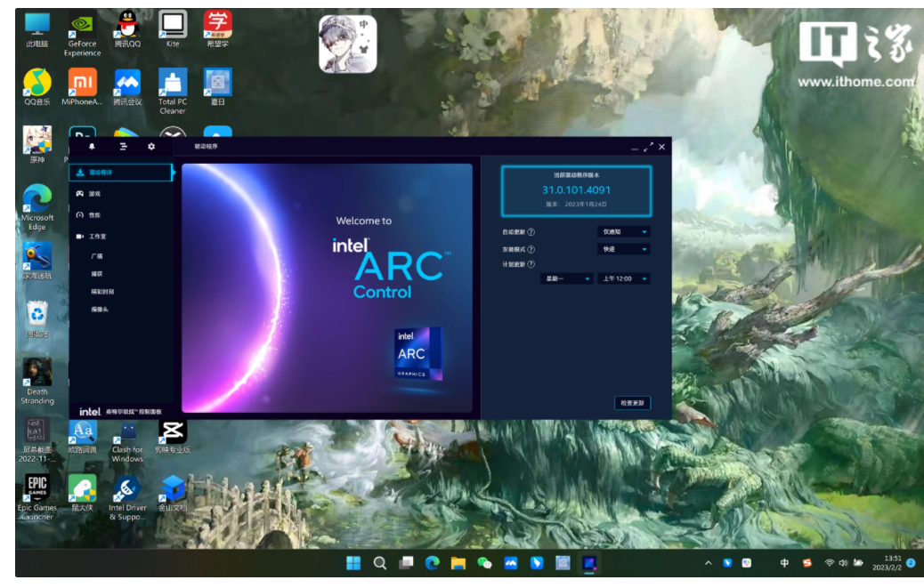Click the help icon beside 安装模式

(x=531, y=249)
